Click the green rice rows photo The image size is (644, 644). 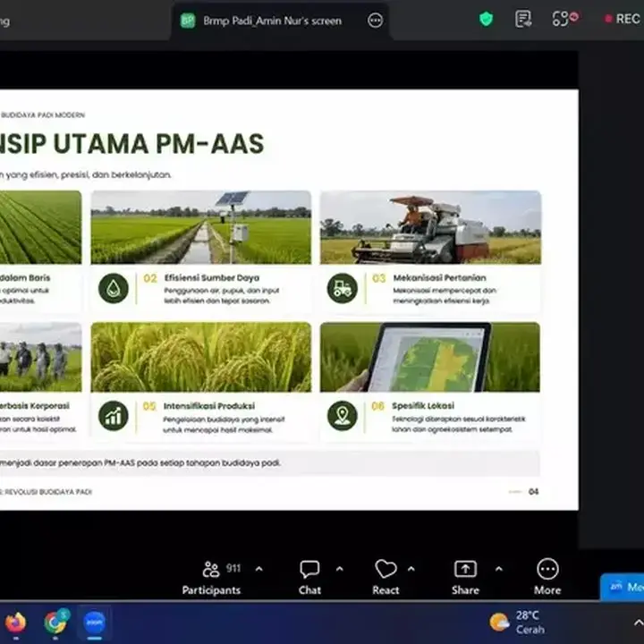[40, 227]
